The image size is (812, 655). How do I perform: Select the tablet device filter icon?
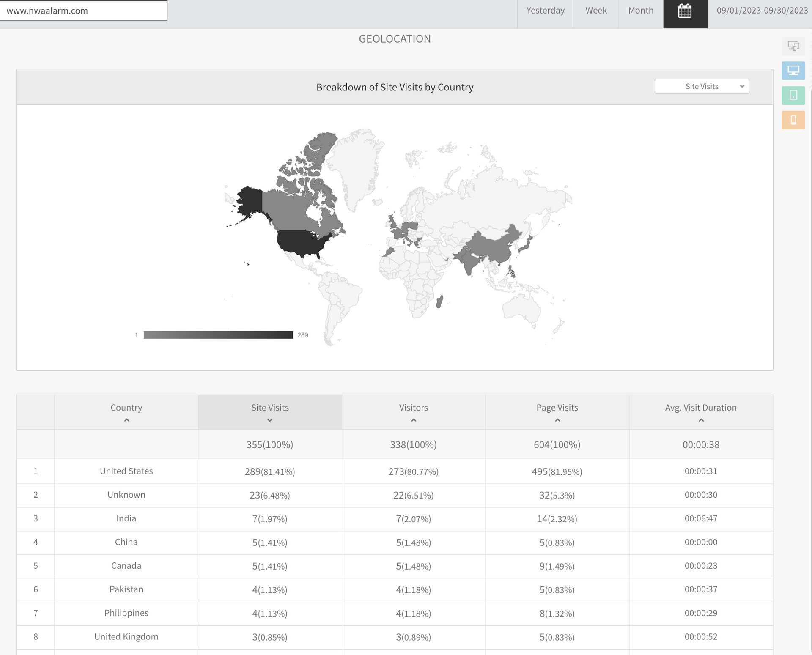[x=793, y=95]
